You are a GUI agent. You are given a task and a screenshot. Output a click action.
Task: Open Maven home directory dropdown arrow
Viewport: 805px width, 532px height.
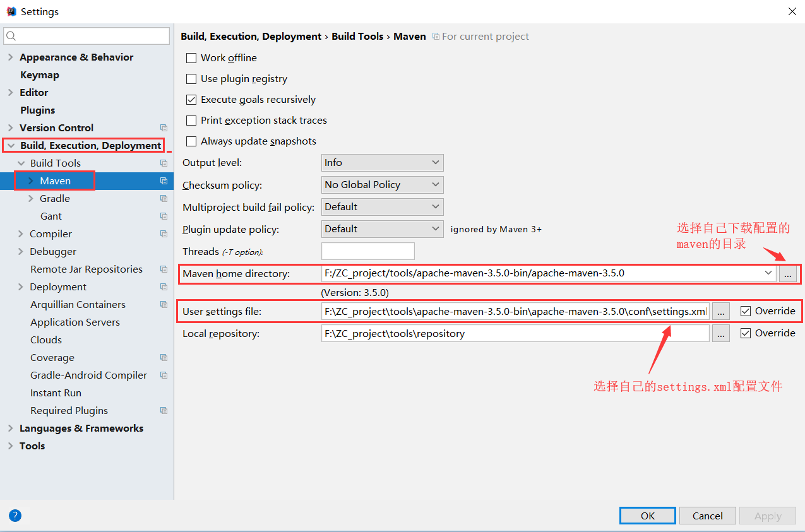pyautogui.click(x=768, y=273)
